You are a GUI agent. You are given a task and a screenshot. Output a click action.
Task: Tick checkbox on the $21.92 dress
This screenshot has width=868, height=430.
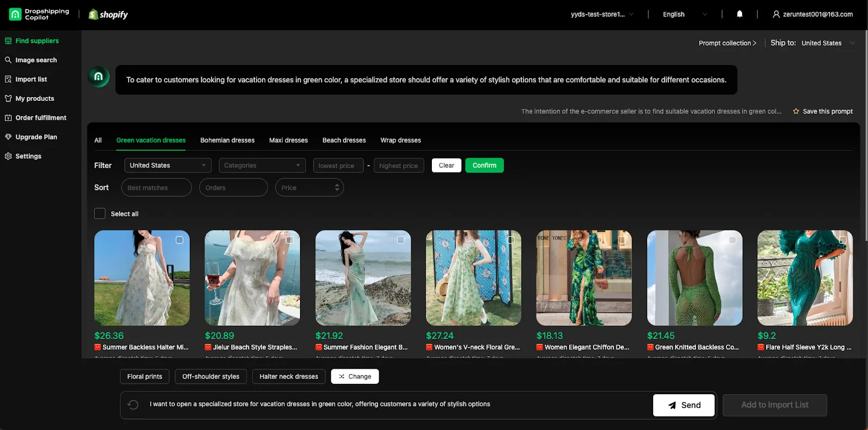pos(400,240)
